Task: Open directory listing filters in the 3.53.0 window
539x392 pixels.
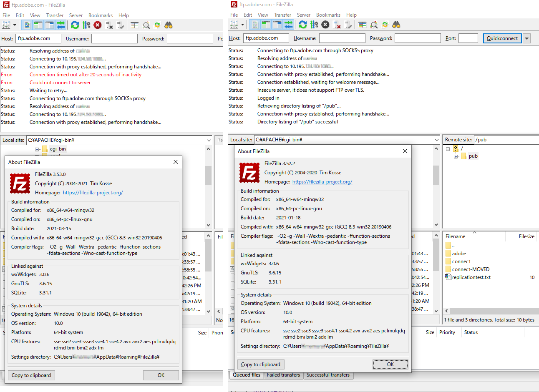Action: click(134, 25)
